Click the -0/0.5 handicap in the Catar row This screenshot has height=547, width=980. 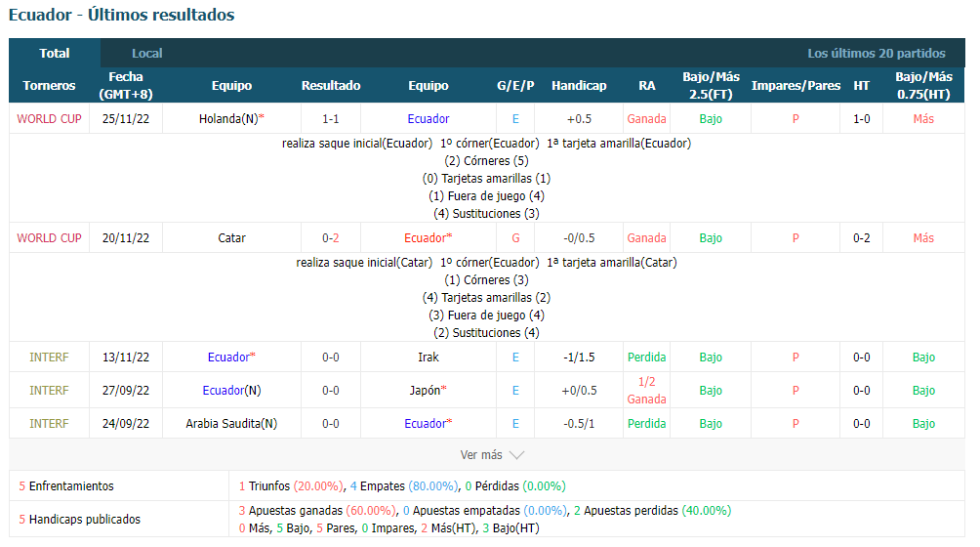579,238
